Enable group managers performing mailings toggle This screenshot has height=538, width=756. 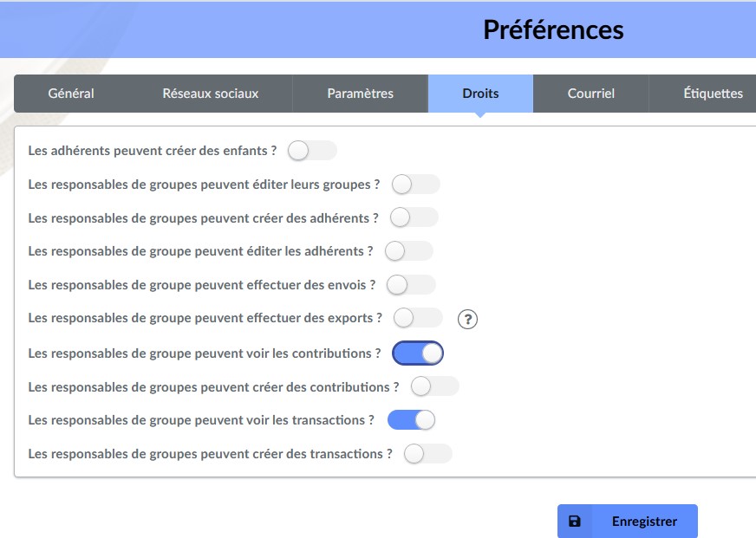pos(411,285)
